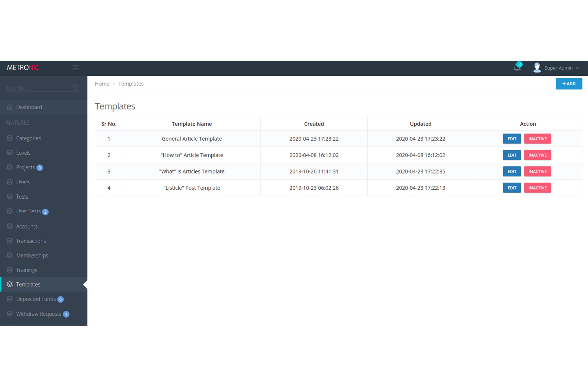Image resolution: width=588 pixels, height=387 pixels.
Task: Toggle Inactive on "How to" Article Template
Action: point(537,155)
